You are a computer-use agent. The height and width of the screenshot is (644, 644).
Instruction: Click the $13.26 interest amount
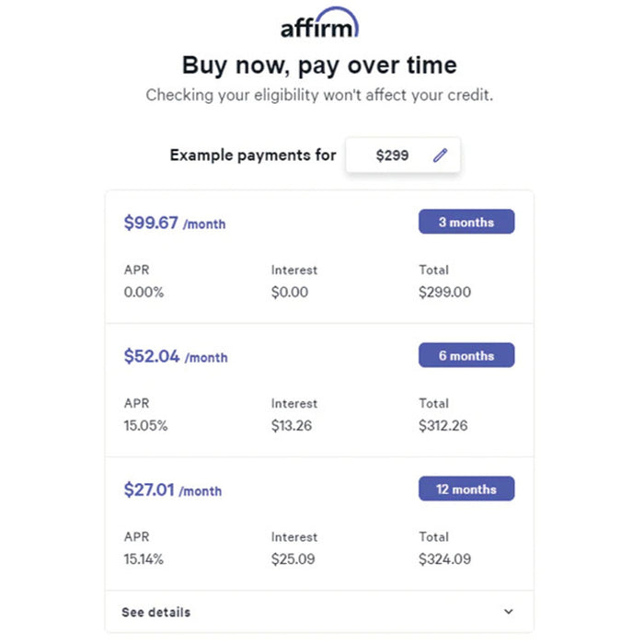click(x=292, y=425)
